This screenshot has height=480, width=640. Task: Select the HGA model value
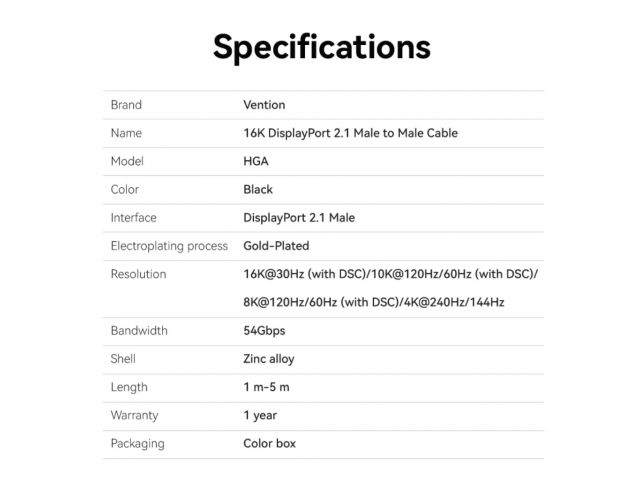[256, 161]
